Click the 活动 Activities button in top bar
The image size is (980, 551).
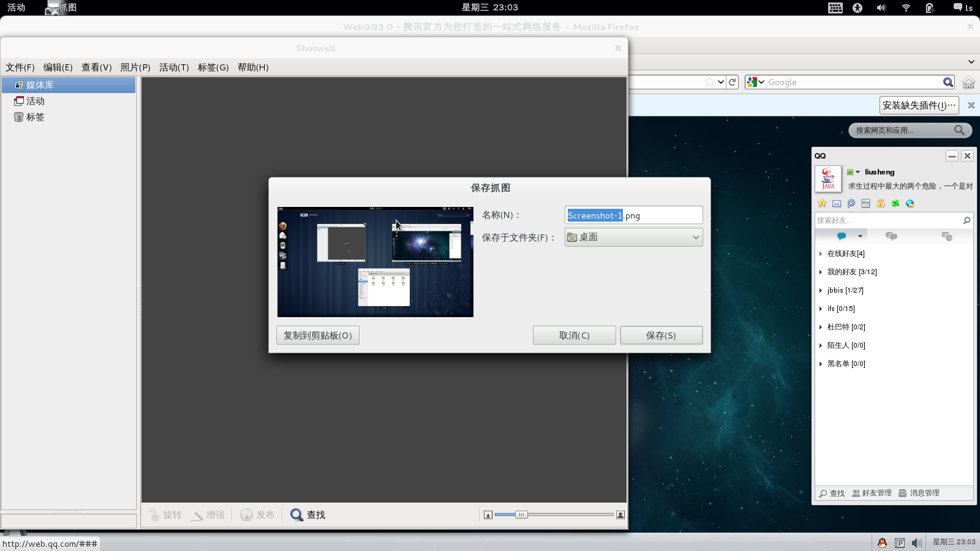click(x=17, y=7)
